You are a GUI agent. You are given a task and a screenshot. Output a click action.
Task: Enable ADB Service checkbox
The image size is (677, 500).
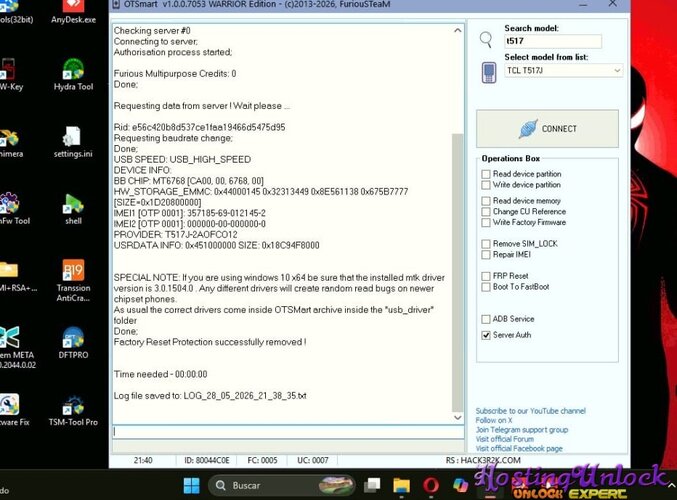[486, 319]
